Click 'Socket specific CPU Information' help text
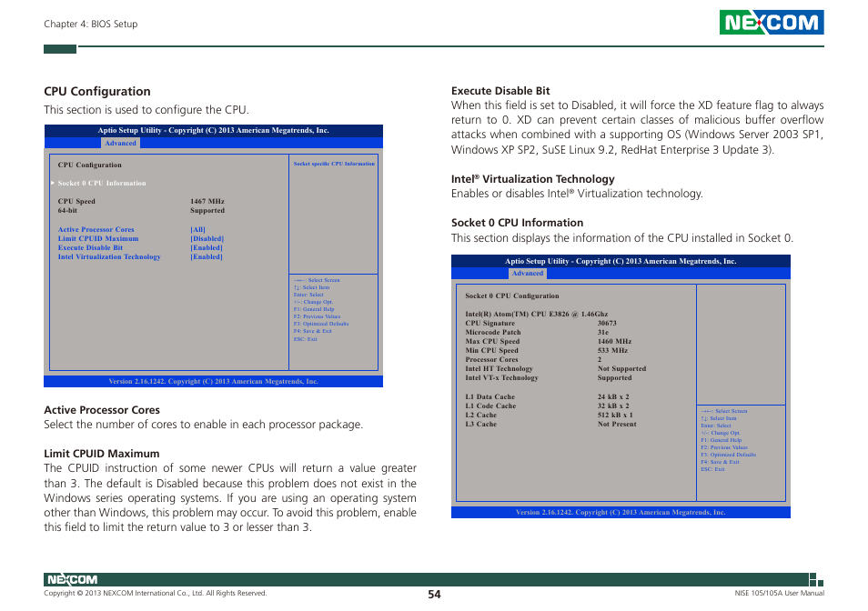868x611 pixels. pos(334,164)
